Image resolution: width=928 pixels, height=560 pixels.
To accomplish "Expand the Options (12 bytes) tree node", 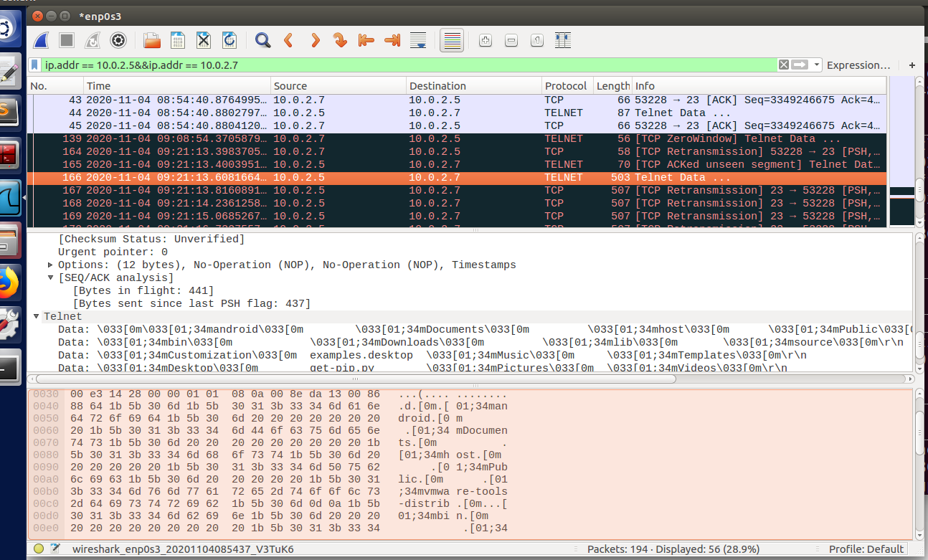I will (x=51, y=265).
